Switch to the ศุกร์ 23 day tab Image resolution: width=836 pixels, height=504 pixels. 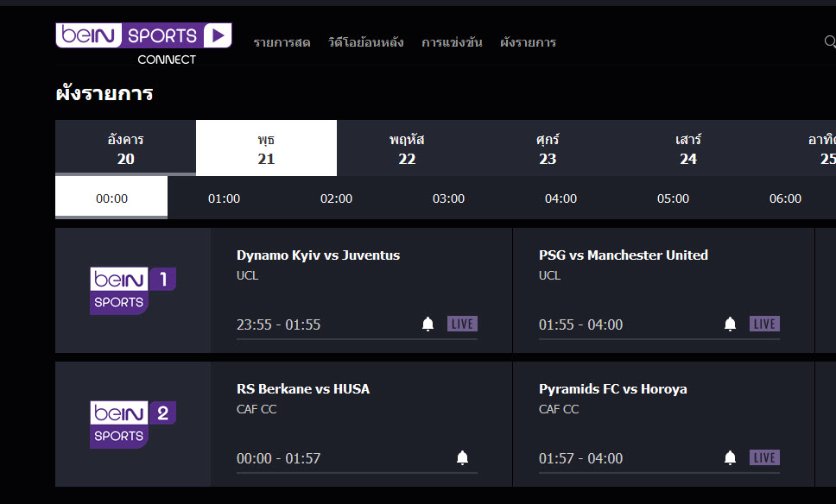tap(548, 148)
